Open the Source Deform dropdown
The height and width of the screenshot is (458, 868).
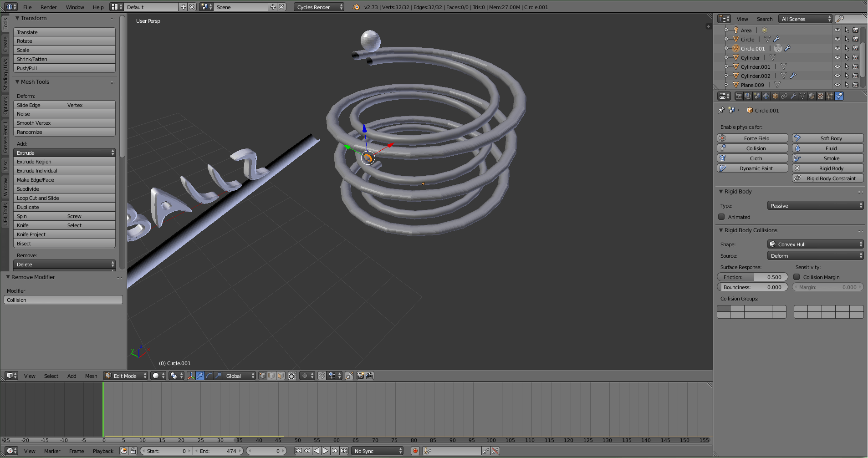click(x=815, y=255)
